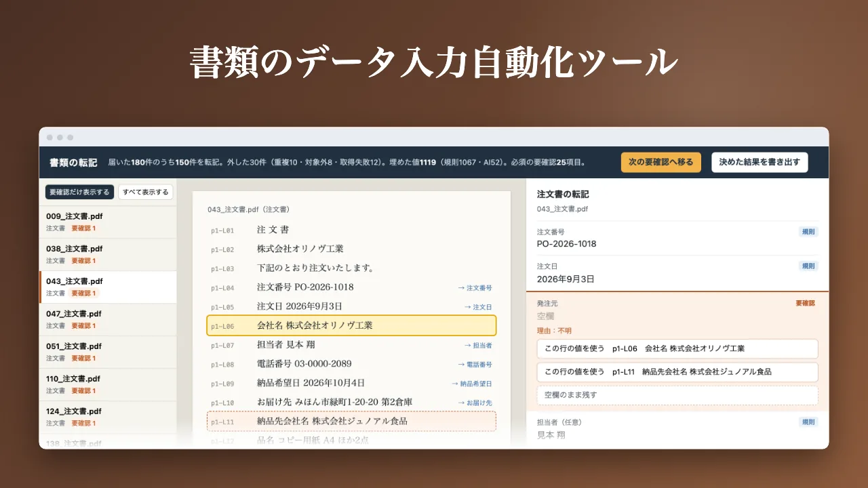Click the → お届け先 mapping link

click(475, 403)
